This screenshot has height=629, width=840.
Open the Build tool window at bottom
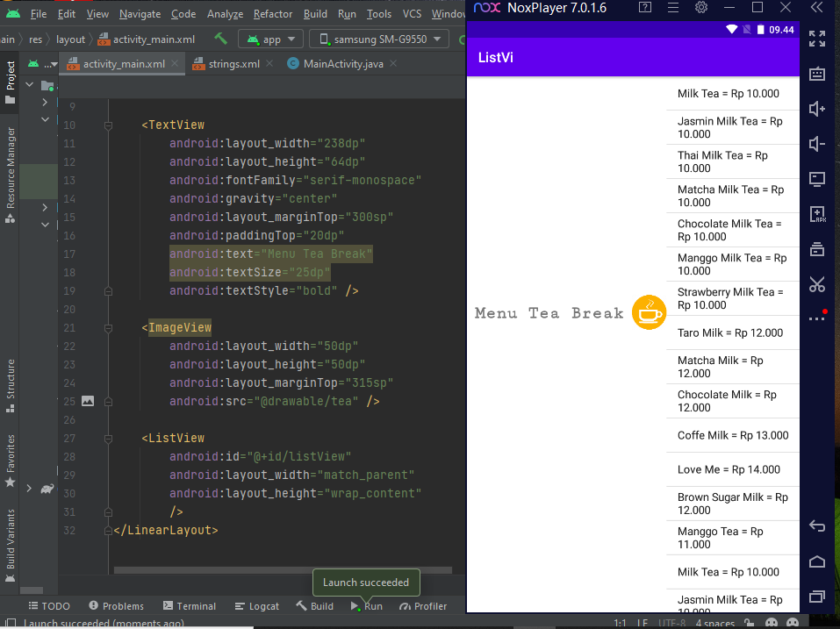(x=314, y=606)
